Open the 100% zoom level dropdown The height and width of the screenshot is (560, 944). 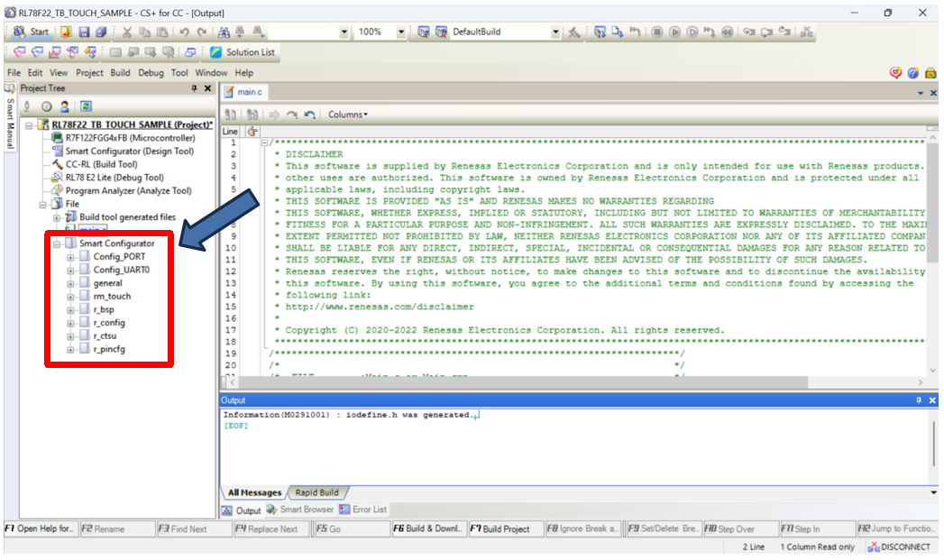pyautogui.click(x=401, y=32)
